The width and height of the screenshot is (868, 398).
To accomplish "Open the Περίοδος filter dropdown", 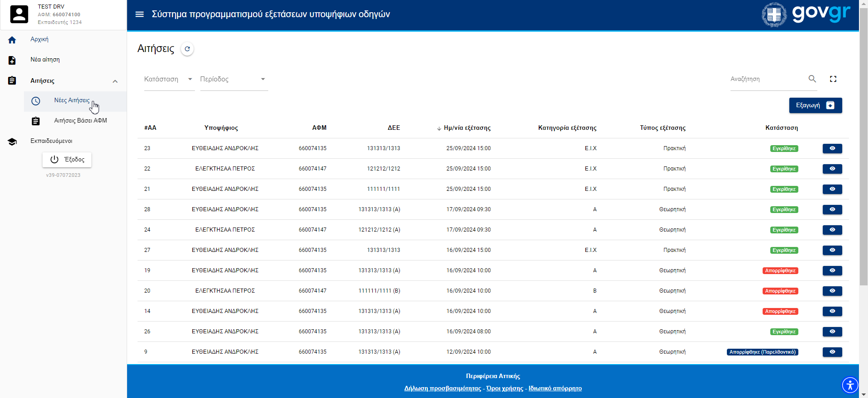I will [233, 80].
